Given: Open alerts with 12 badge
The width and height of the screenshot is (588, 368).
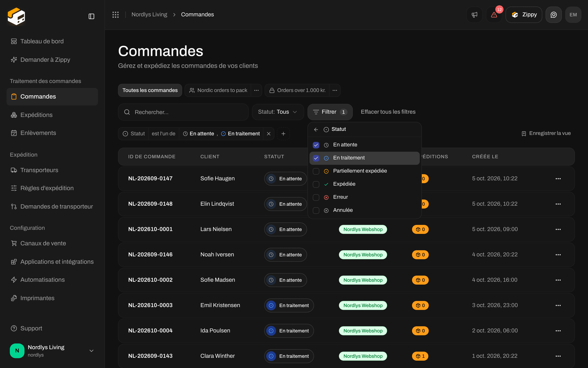Looking at the screenshot, I should point(494,15).
